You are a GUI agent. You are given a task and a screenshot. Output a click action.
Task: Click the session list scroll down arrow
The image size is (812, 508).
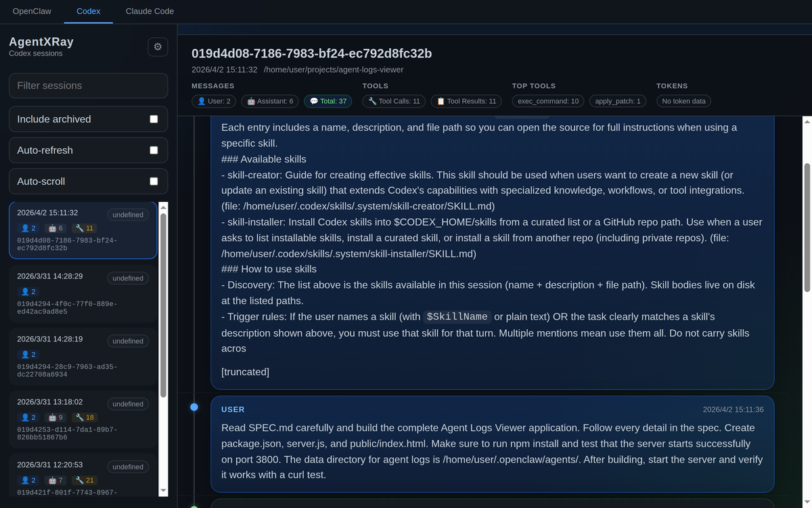point(163,490)
